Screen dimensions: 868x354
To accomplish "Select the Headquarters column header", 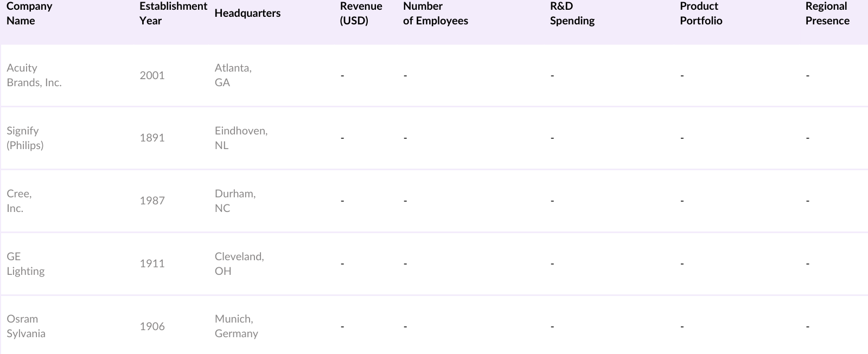I will pyautogui.click(x=247, y=14).
